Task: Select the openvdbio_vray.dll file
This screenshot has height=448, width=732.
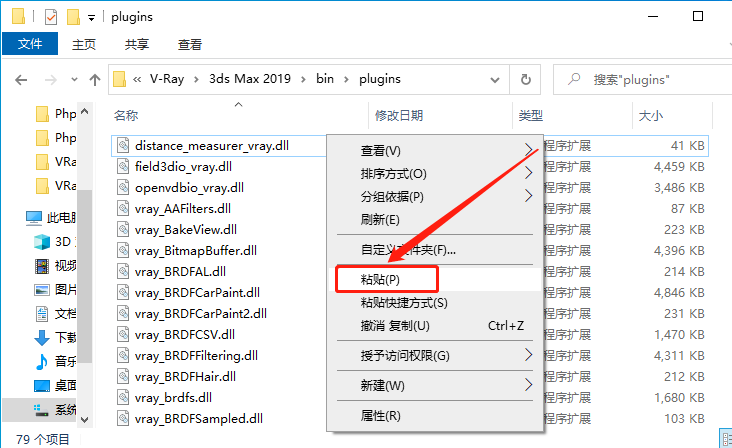Action: 189,188
